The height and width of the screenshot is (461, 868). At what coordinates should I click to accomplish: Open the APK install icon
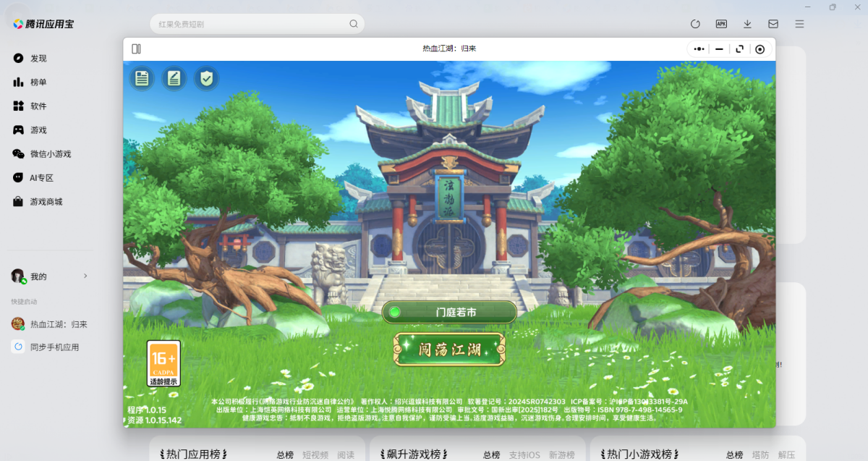[x=721, y=24]
